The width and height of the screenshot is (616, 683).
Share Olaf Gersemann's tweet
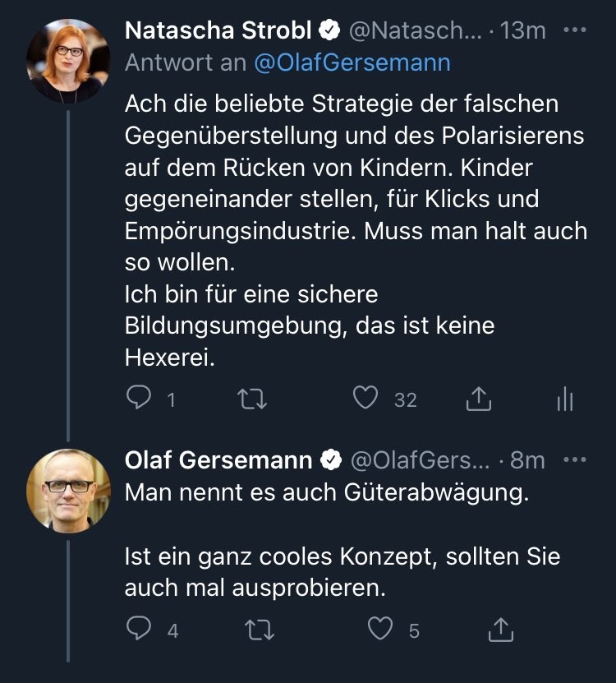tap(500, 630)
